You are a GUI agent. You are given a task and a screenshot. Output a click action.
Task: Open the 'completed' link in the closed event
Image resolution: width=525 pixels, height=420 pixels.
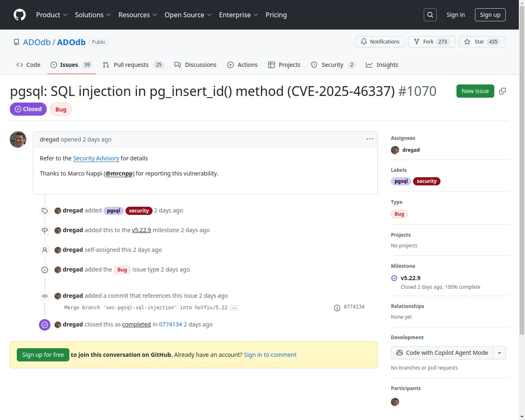point(137,324)
